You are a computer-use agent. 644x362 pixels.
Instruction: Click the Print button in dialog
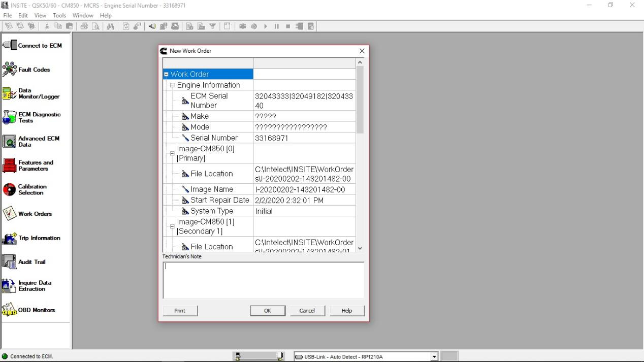tap(180, 311)
